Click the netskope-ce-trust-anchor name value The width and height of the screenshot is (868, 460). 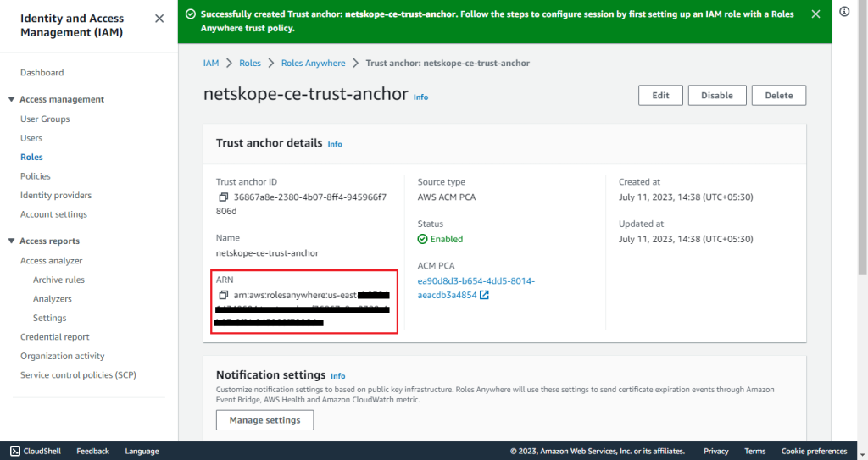(x=267, y=253)
